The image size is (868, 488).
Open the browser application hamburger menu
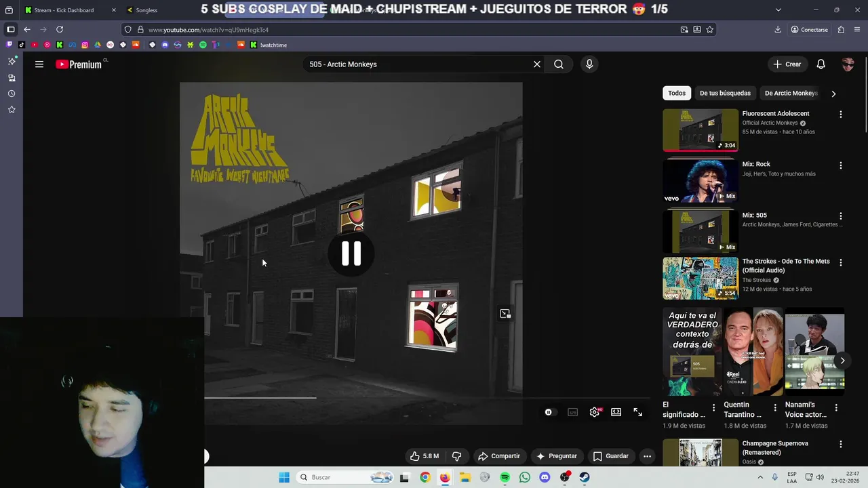858,30
